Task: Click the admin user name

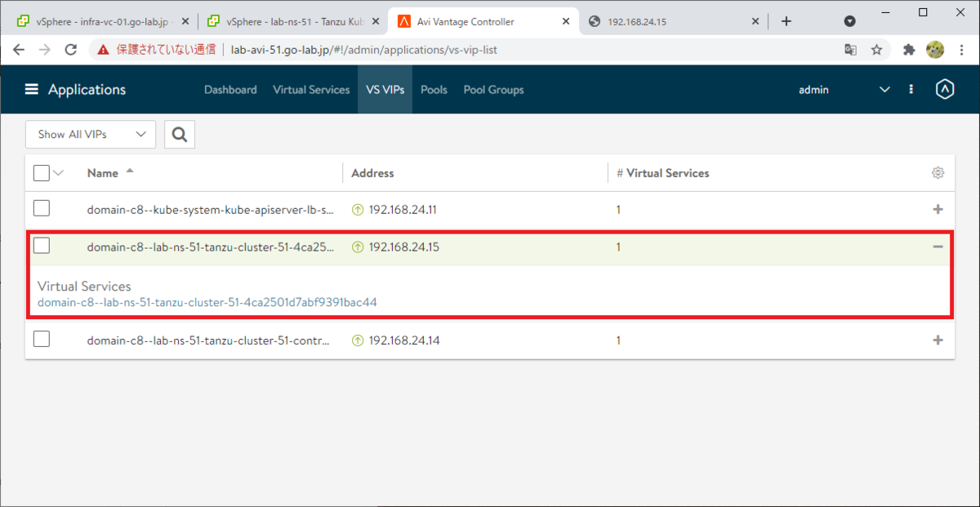Action: click(813, 90)
